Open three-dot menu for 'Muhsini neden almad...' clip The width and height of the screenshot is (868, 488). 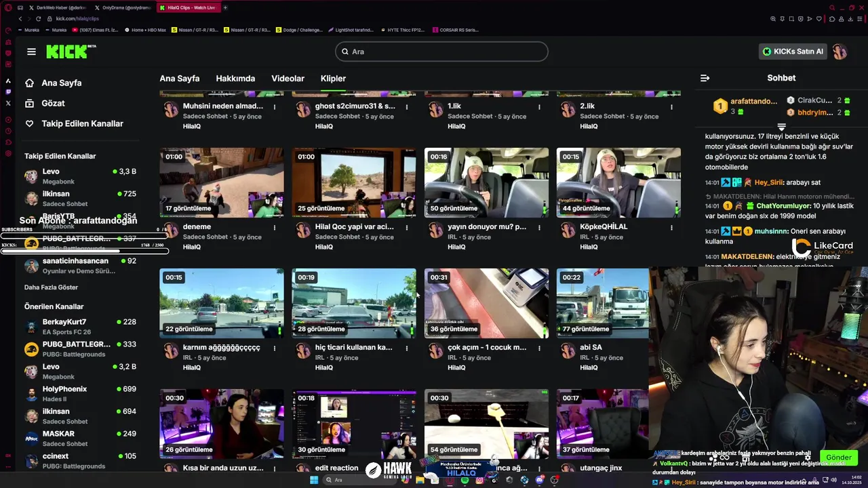pos(275,107)
